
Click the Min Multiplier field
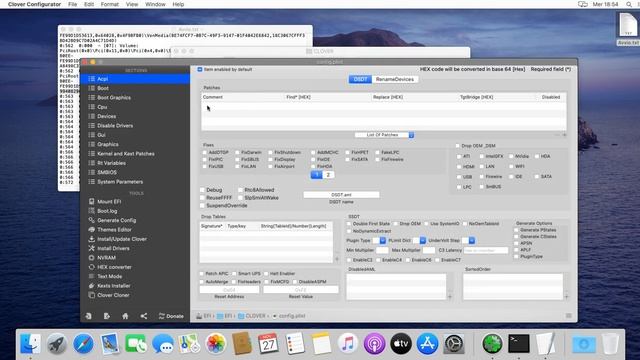coord(382,250)
